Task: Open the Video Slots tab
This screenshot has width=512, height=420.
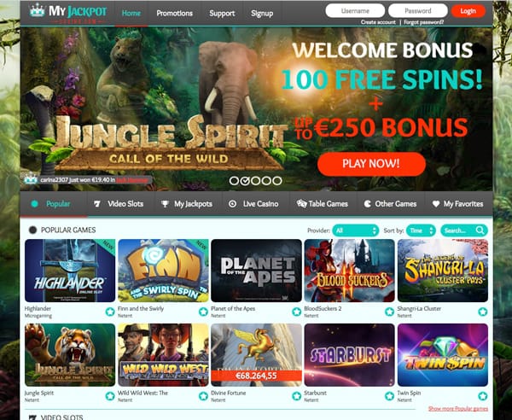Action: click(x=119, y=204)
